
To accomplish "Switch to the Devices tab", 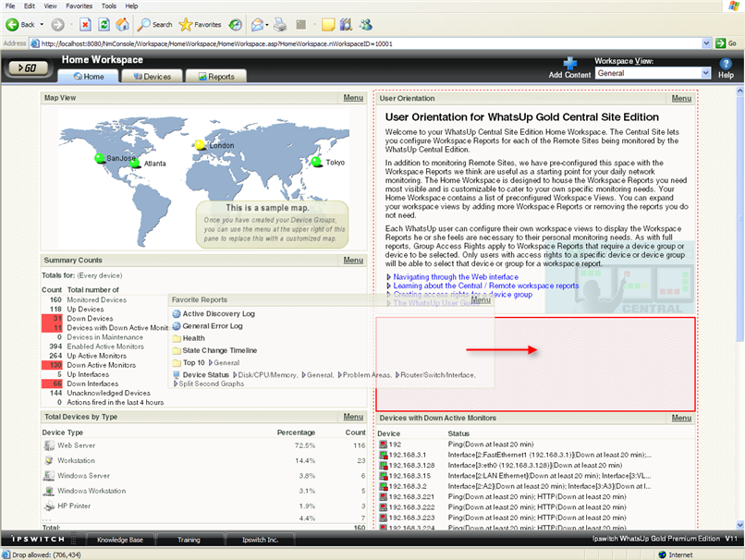I will [153, 77].
